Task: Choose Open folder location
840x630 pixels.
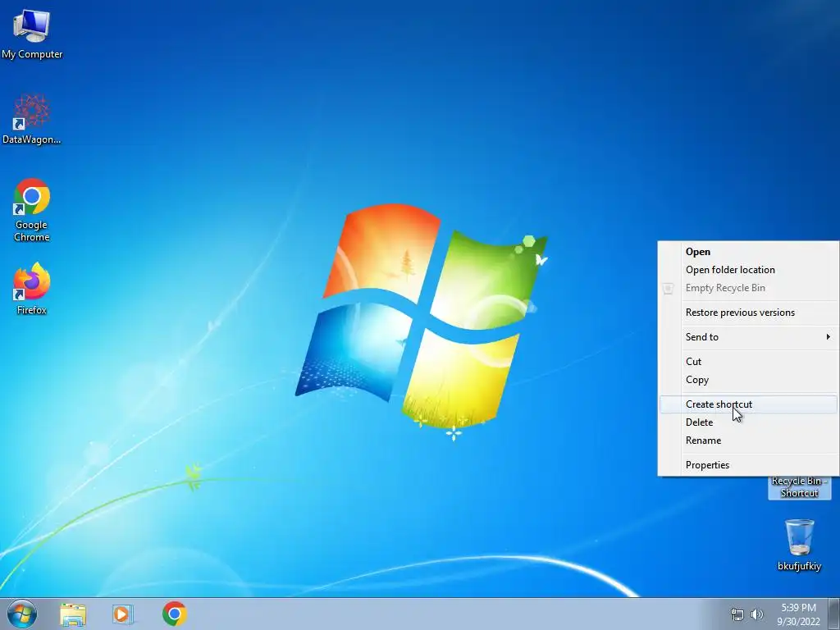Action: pyautogui.click(x=748, y=270)
